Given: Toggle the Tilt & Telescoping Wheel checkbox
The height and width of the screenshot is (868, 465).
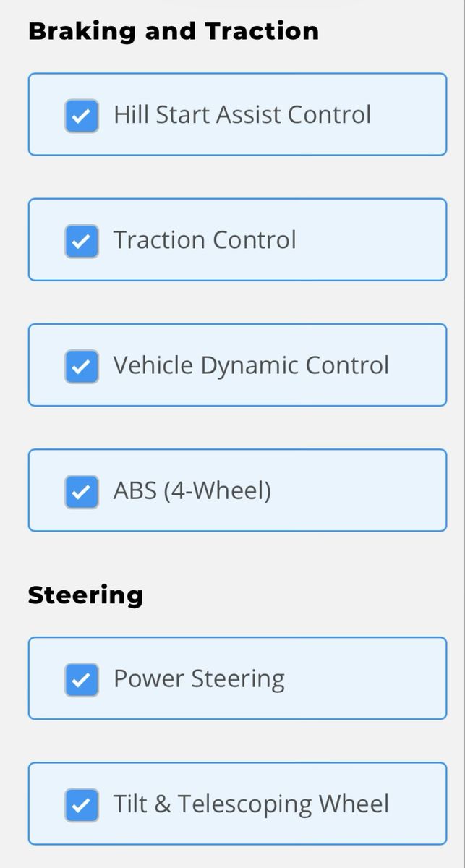Looking at the screenshot, I should pyautogui.click(x=82, y=804).
